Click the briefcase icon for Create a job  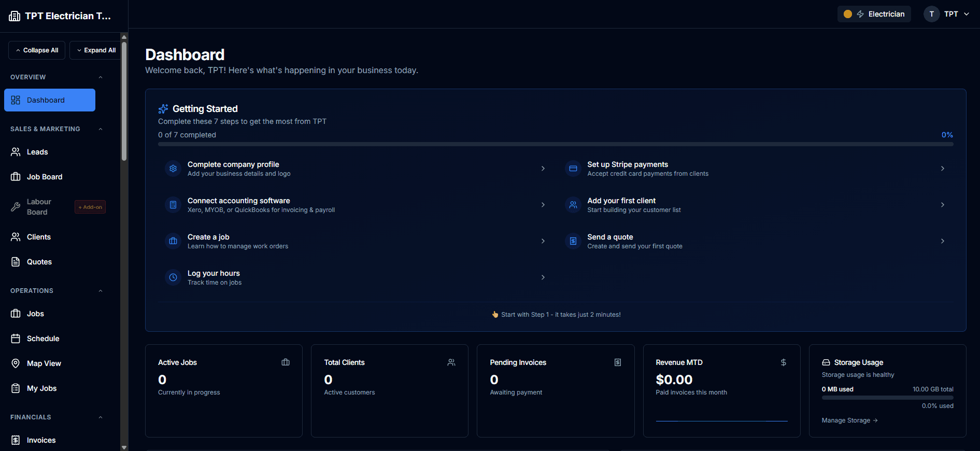point(173,241)
